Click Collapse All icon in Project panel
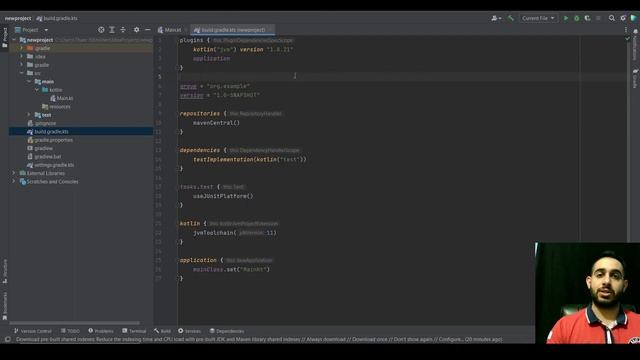This screenshot has height=360, width=640. click(123, 30)
